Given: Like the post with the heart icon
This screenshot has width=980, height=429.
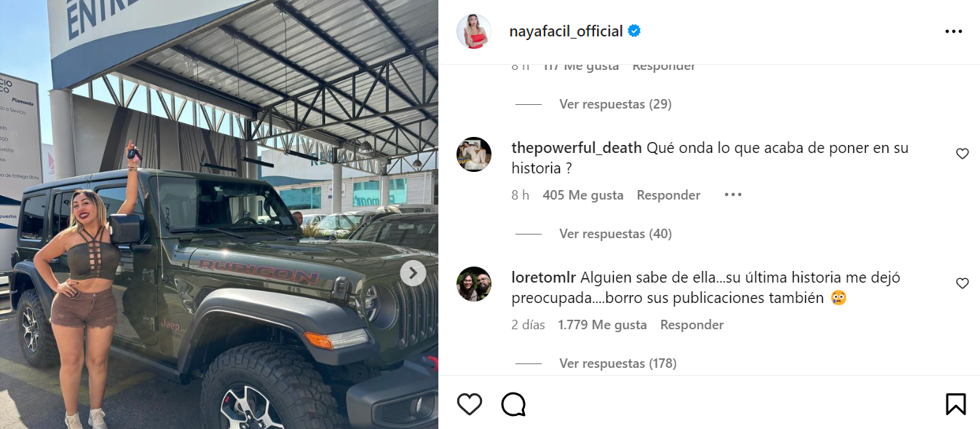Looking at the screenshot, I should click(x=470, y=404).
